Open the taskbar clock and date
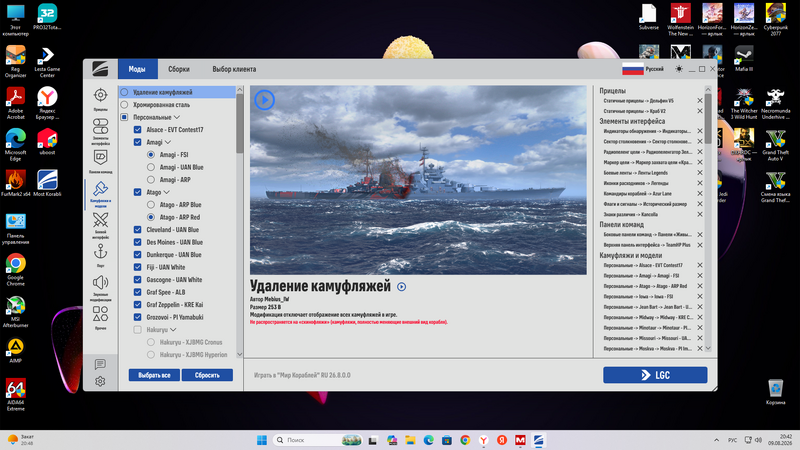The height and width of the screenshot is (450, 800). 780,440
